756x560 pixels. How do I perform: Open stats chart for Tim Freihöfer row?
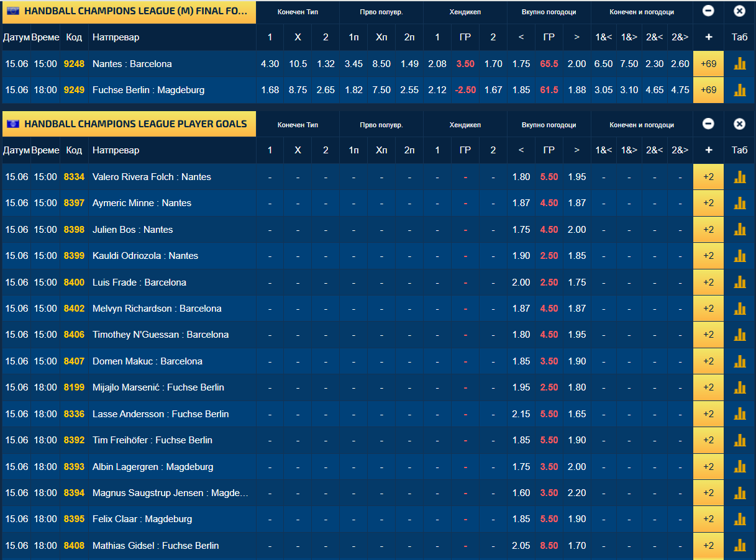pos(739,440)
